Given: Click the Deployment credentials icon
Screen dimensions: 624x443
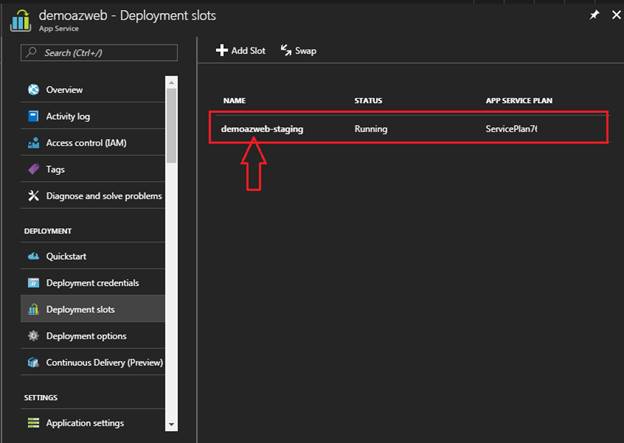Looking at the screenshot, I should pos(33,283).
